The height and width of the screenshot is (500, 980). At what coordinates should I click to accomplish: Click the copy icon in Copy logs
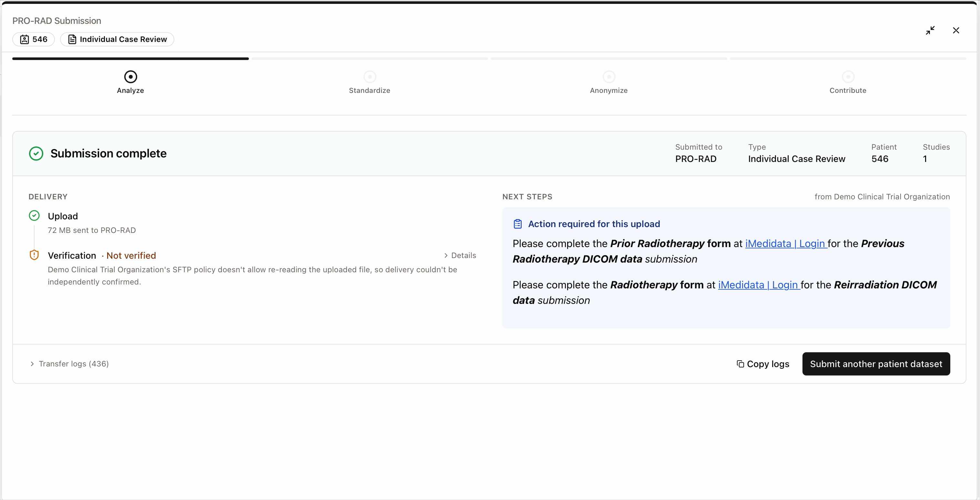740,364
